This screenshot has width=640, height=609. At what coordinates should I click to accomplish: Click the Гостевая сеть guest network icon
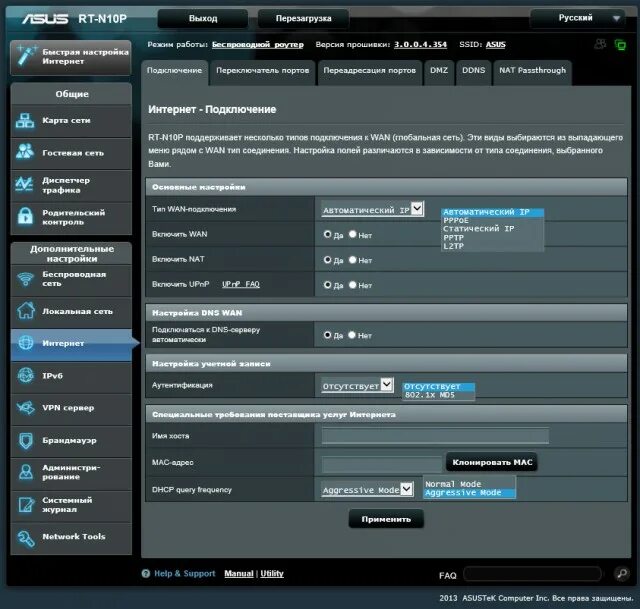[x=25, y=152]
